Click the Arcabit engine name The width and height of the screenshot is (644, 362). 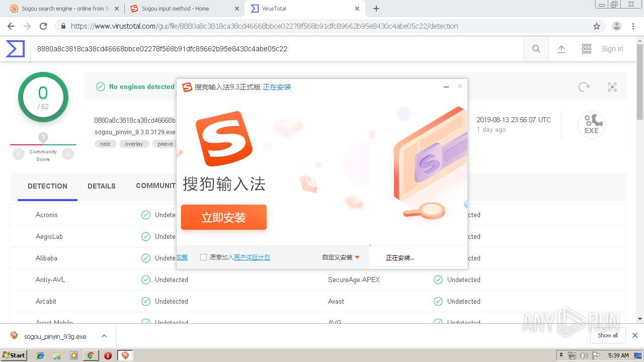point(46,301)
